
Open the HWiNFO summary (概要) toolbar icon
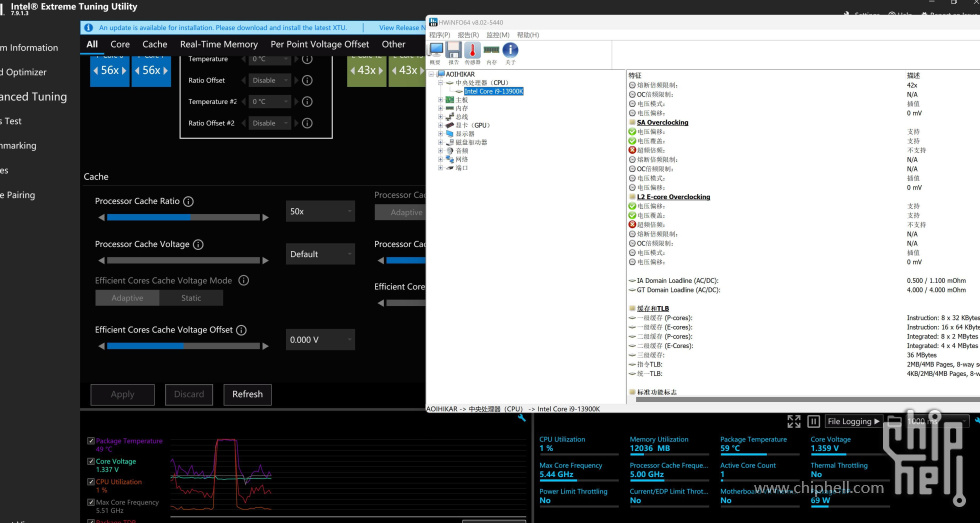click(436, 50)
